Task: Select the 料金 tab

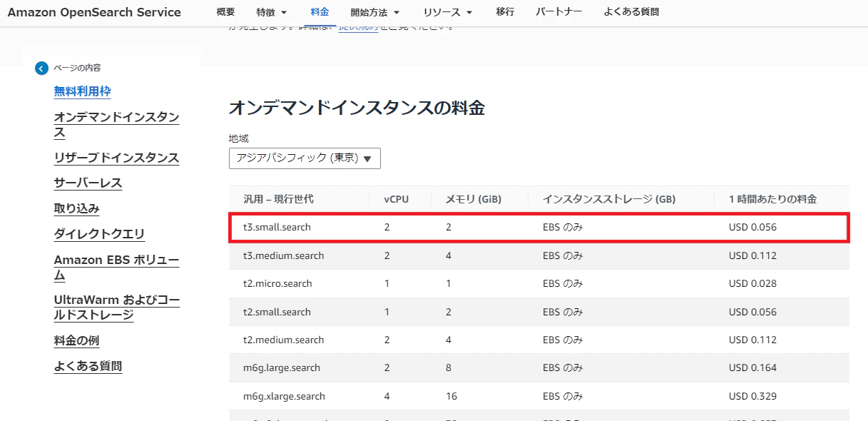Action: [x=320, y=12]
